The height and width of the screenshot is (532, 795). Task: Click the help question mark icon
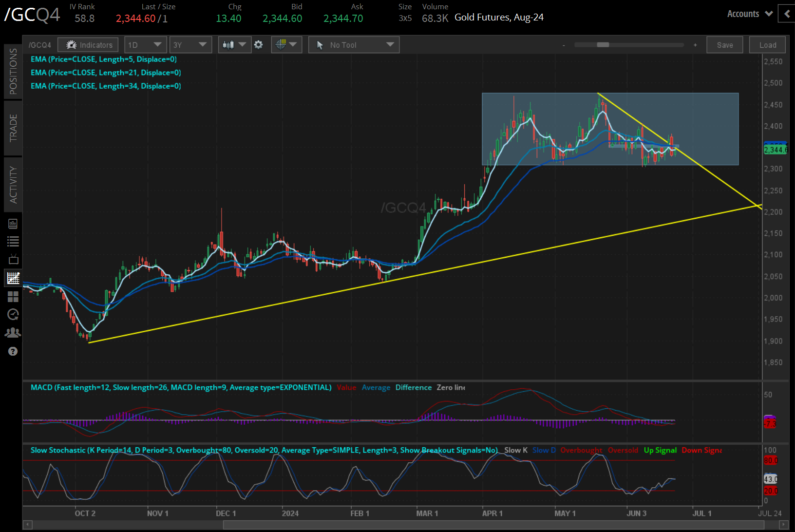point(13,351)
